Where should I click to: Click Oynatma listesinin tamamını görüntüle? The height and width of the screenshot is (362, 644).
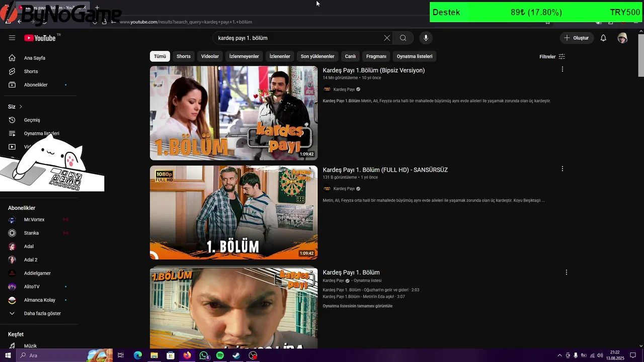[x=358, y=306]
